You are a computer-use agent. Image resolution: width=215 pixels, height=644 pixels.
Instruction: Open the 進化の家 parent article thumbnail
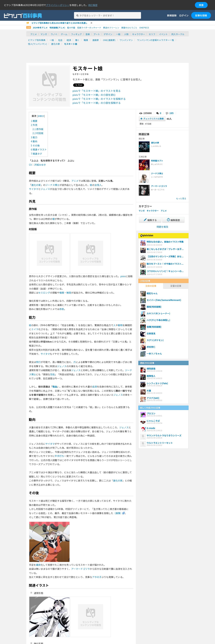pyautogui.click(x=144, y=147)
